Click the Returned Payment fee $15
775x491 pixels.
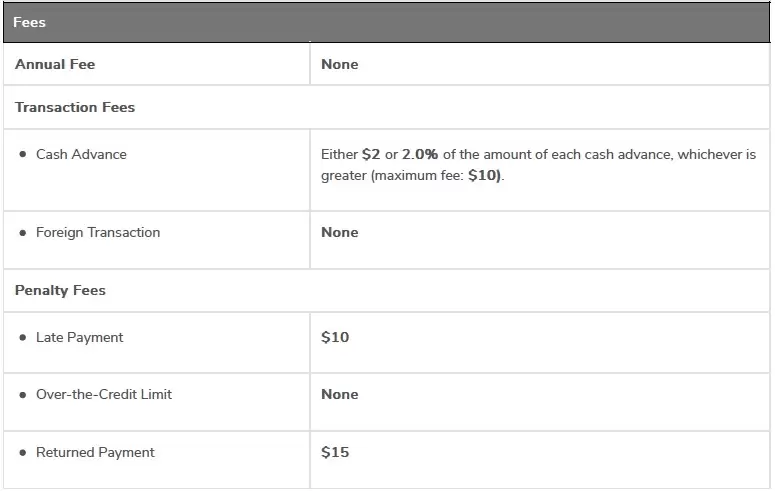(335, 452)
